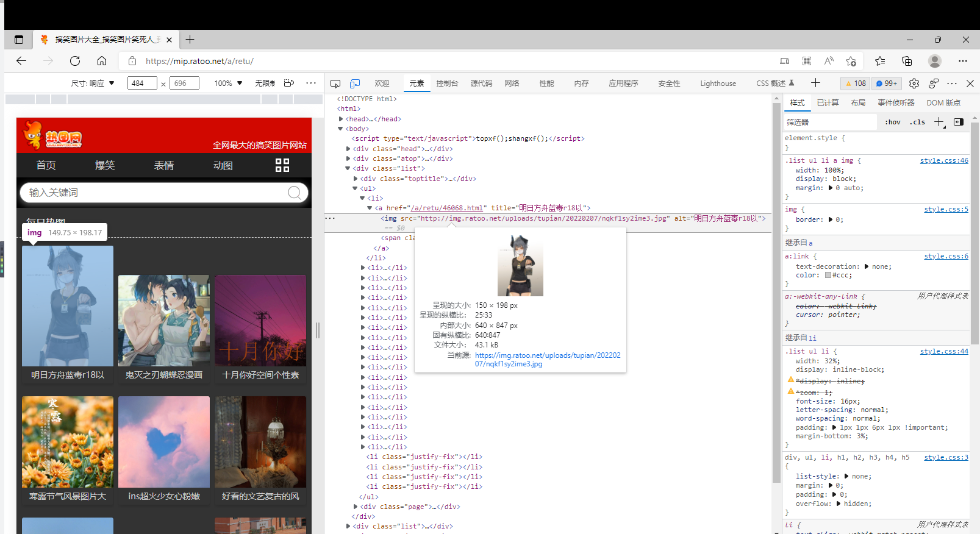The width and height of the screenshot is (980, 534).
Task: Go to 动图 section in site nav
Action: tap(223, 165)
